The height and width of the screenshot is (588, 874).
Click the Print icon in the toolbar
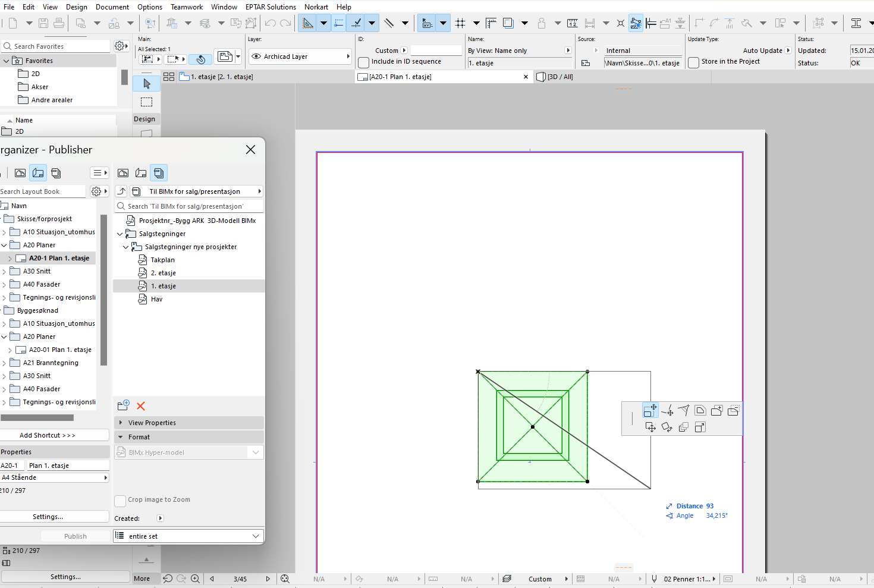click(x=59, y=23)
